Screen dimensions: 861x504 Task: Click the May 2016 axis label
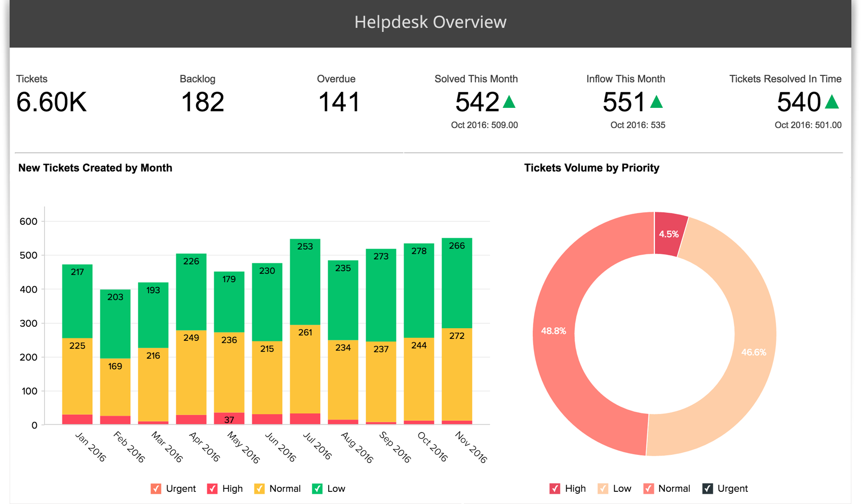(243, 447)
